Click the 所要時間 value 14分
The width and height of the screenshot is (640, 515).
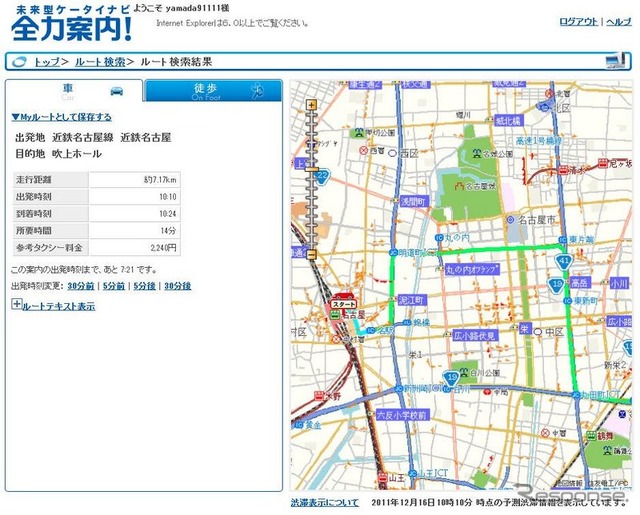(x=168, y=231)
